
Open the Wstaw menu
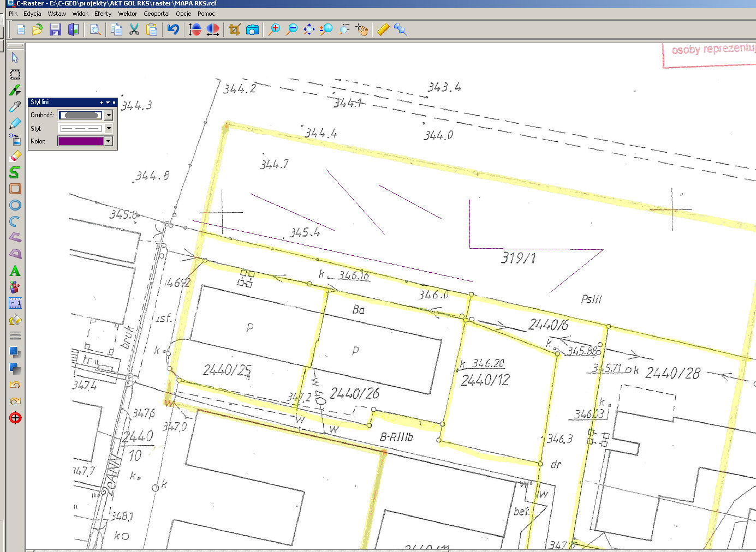(x=57, y=14)
